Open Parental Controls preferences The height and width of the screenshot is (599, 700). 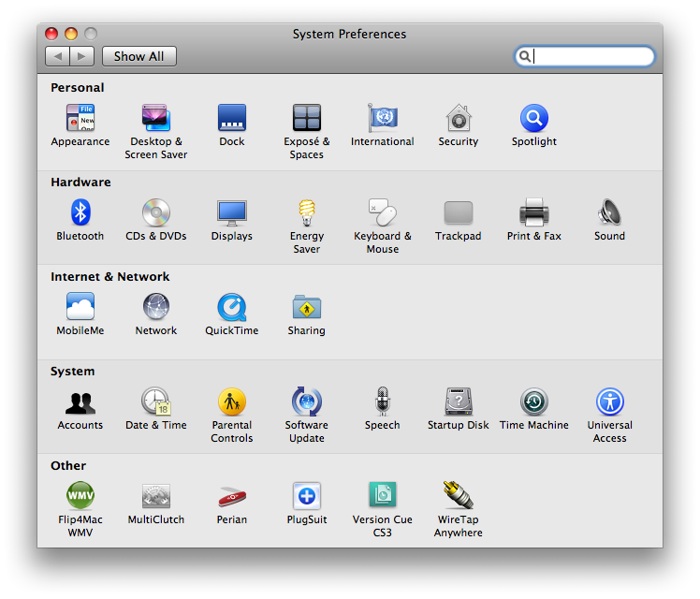coord(232,402)
